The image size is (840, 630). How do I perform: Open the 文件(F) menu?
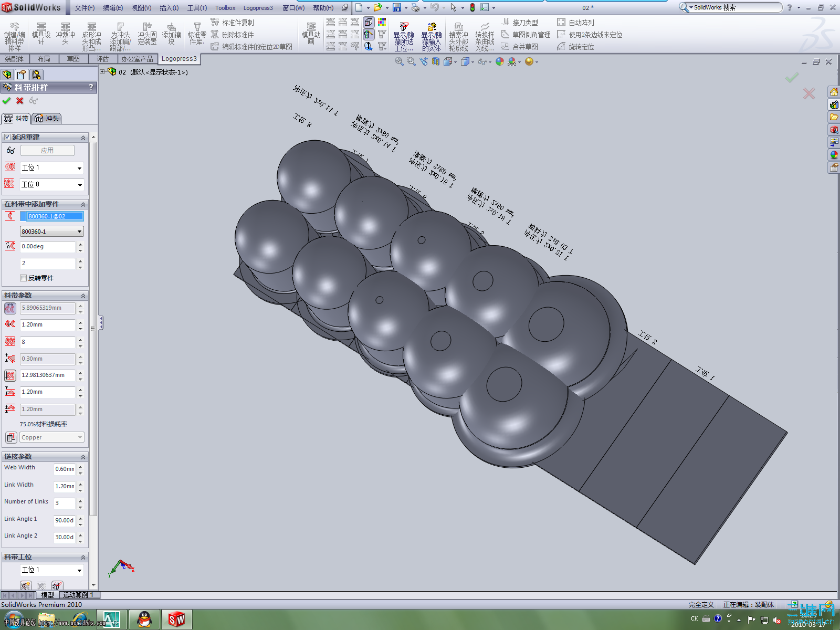85,8
